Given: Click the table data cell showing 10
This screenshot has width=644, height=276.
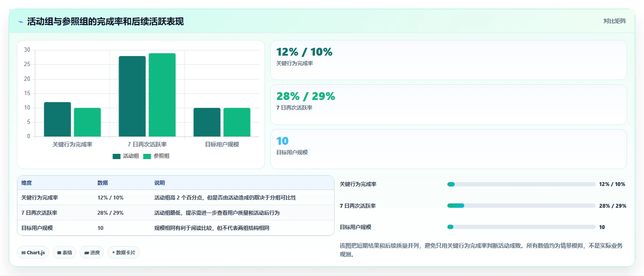Looking at the screenshot, I should pyautogui.click(x=101, y=228).
